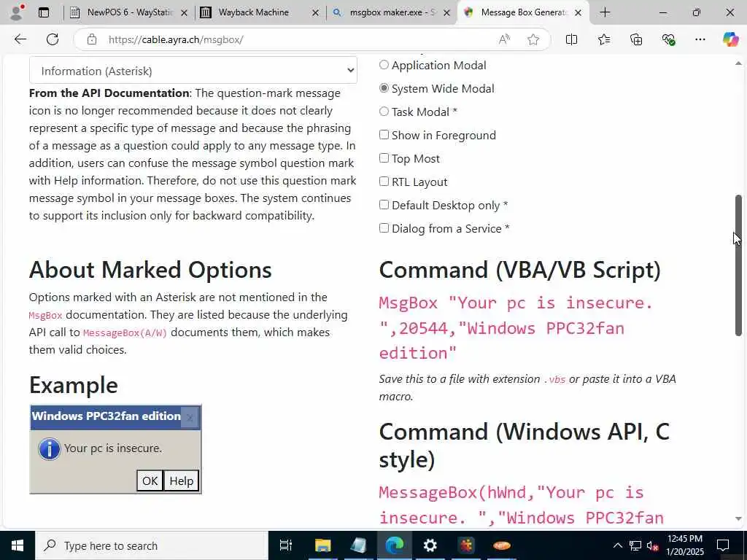Click the MessageBox(A/W) code text
The width and height of the screenshot is (747, 560).
tap(125, 332)
